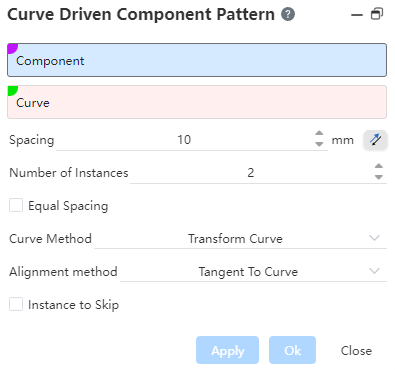Increment Number of Instances up arrow

[378, 166]
